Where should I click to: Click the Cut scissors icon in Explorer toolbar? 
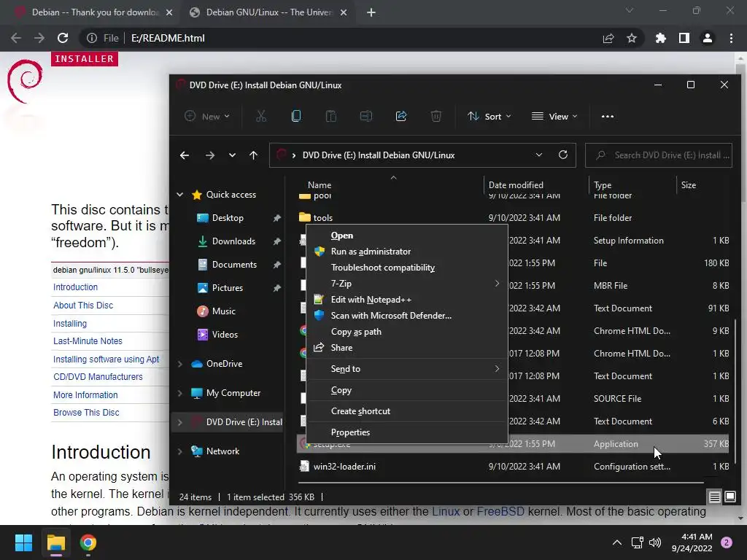point(261,116)
